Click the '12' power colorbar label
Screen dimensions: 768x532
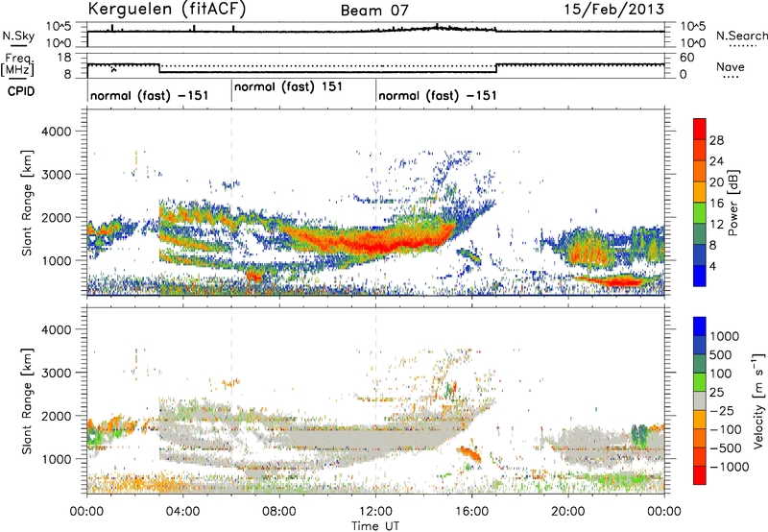tap(716, 225)
